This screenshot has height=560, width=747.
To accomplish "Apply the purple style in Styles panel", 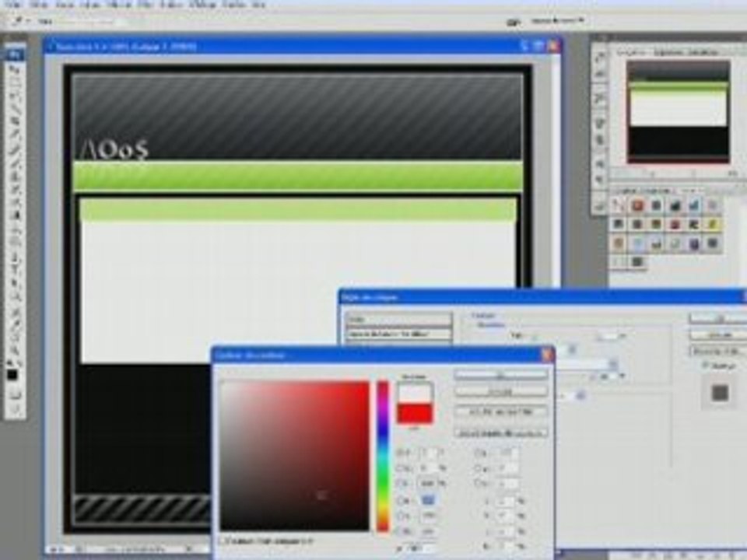I will click(693, 243).
